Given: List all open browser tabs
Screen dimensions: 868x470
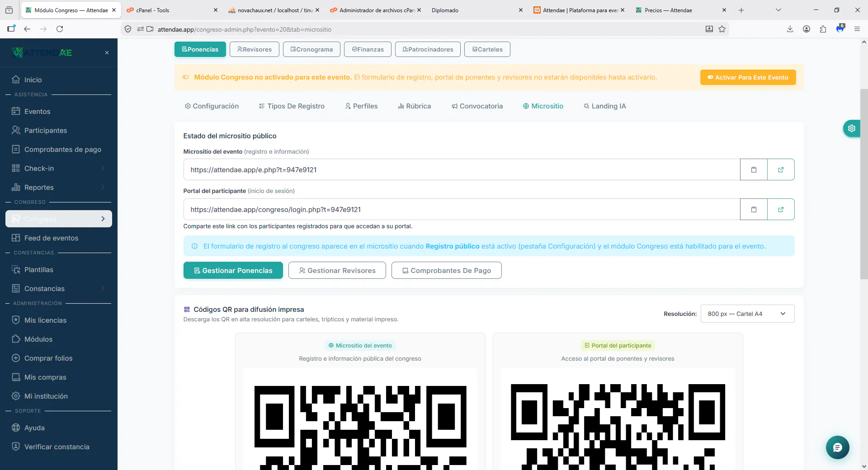Looking at the screenshot, I should (x=778, y=10).
